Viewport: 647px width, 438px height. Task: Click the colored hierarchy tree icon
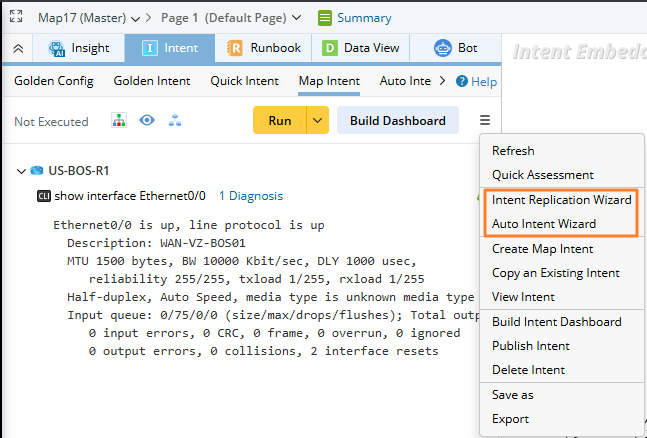click(119, 120)
